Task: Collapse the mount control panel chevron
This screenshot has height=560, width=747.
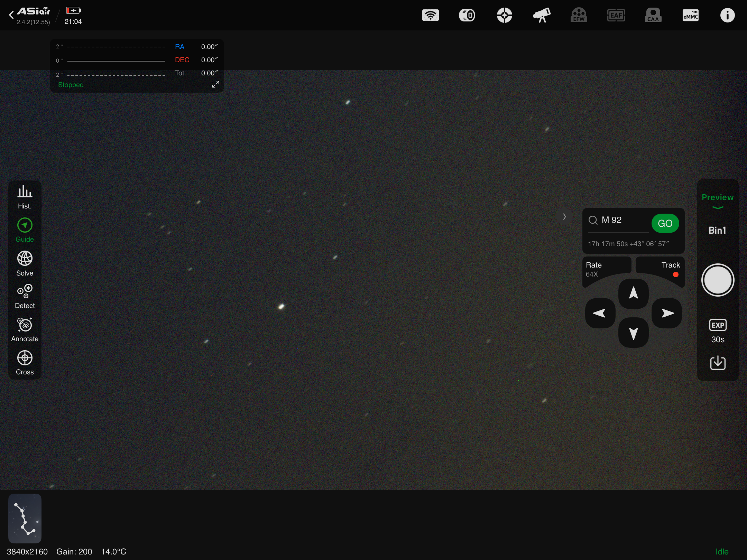Action: tap(564, 217)
